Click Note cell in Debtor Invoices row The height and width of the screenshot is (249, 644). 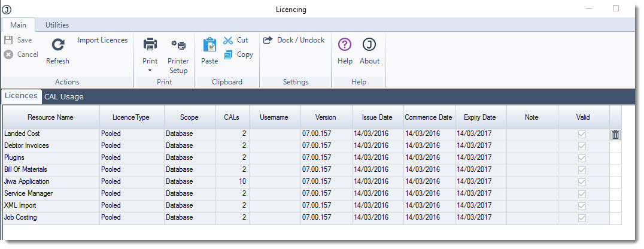[x=532, y=146]
